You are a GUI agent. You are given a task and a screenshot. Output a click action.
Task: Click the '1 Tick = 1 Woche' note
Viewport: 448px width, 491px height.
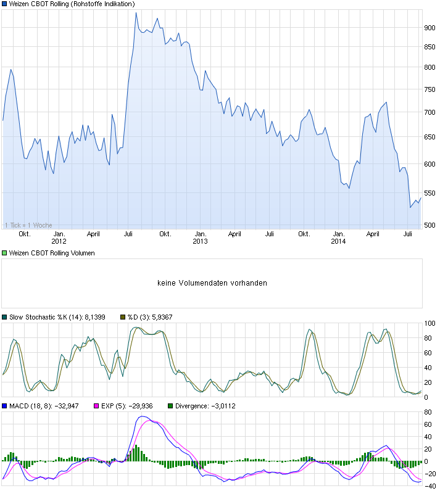[x=28, y=225]
